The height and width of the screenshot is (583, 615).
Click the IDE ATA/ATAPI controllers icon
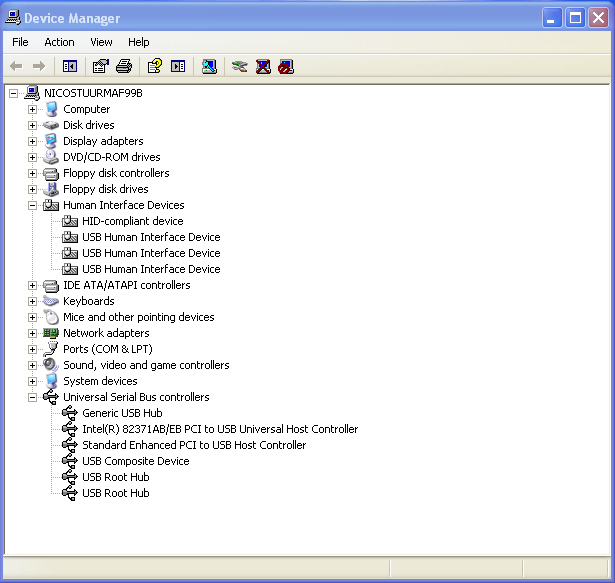[x=51, y=286]
